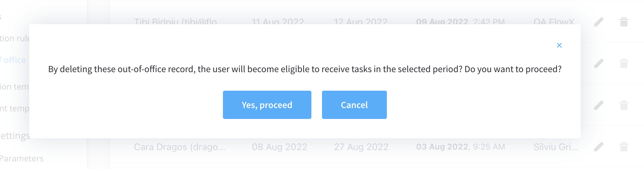The height and width of the screenshot is (169, 644).
Task: Open the notification templates sidebar entry
Action: [14, 87]
